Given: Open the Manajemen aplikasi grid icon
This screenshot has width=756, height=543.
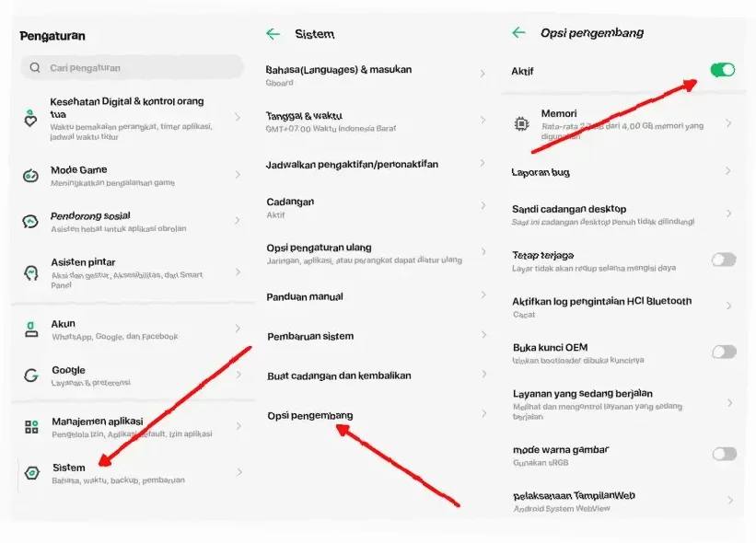Looking at the screenshot, I should click(x=31, y=427).
